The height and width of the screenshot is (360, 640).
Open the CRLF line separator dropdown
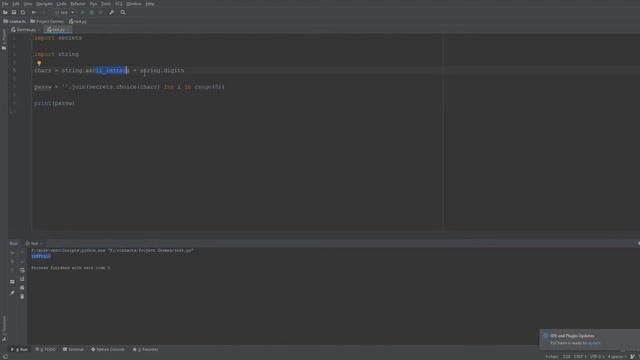580,357
